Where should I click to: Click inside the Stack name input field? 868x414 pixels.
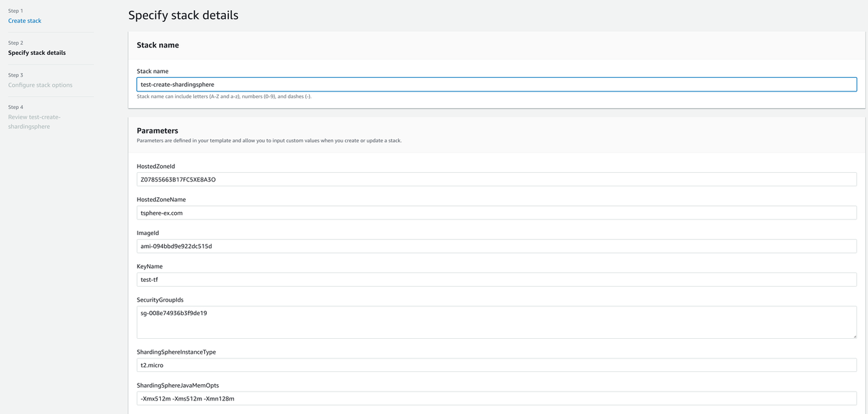[x=496, y=85]
